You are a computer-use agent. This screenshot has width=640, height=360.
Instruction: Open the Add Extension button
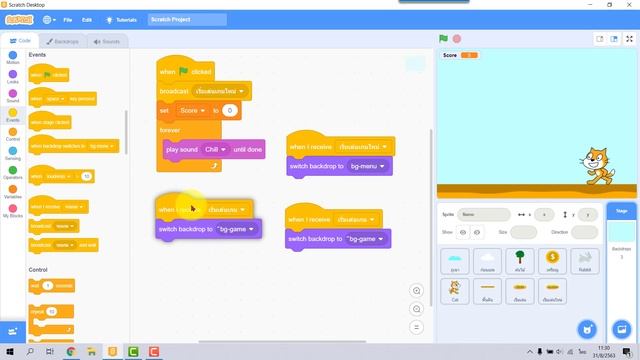13,332
